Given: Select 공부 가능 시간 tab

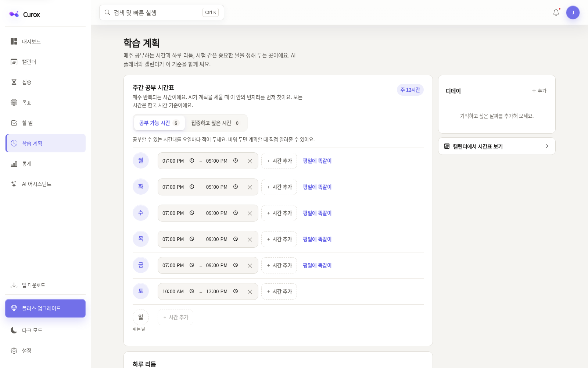Looking at the screenshot, I should [159, 123].
